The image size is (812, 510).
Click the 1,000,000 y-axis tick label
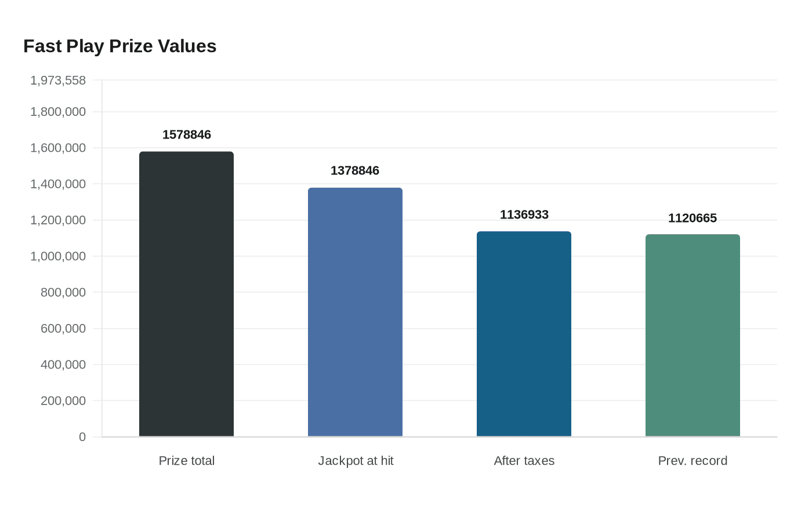58,256
